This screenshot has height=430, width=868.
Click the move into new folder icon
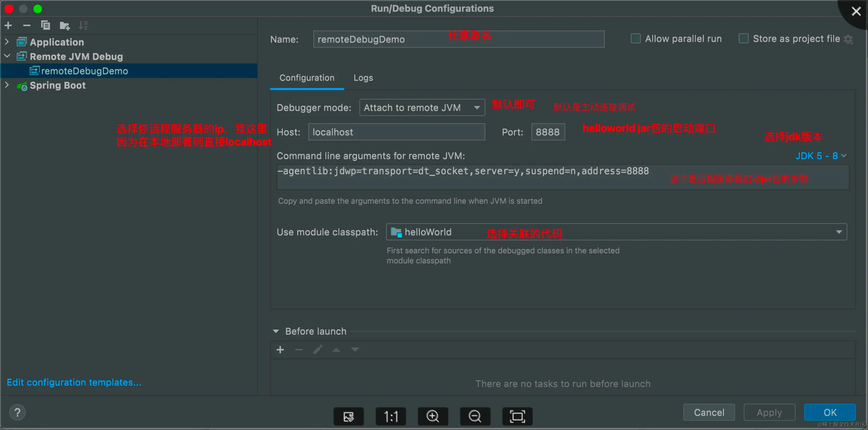pyautogui.click(x=64, y=26)
